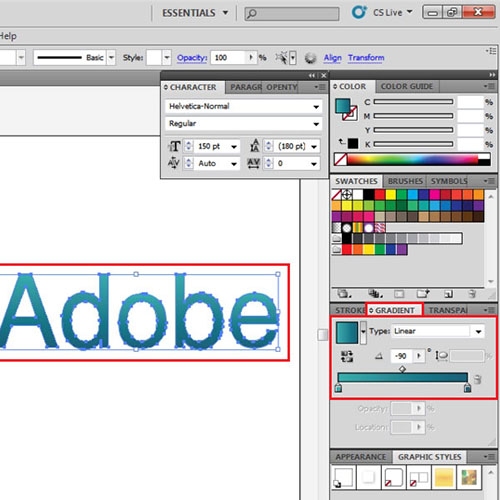Open the Color panel flyout menu
The image size is (500, 500).
click(489, 86)
